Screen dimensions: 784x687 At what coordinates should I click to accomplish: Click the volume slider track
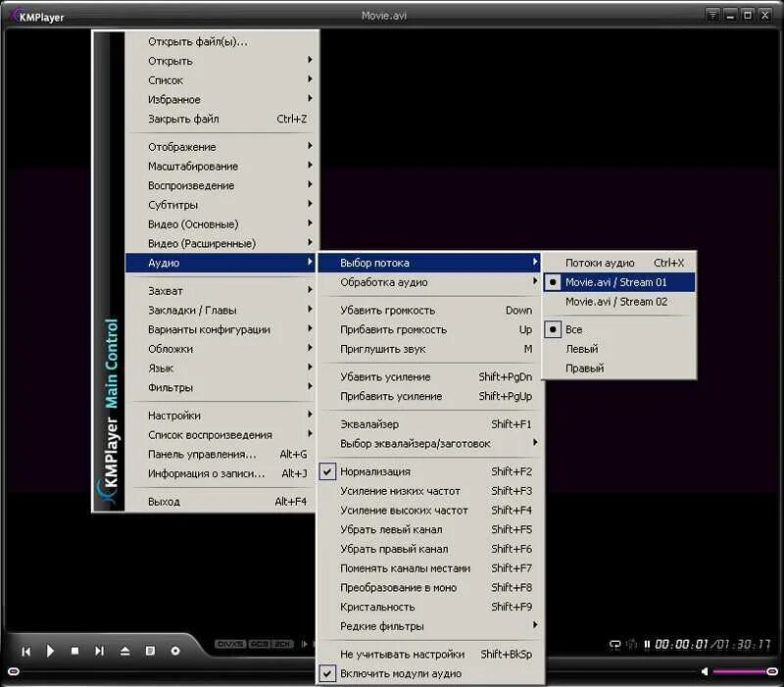742,671
